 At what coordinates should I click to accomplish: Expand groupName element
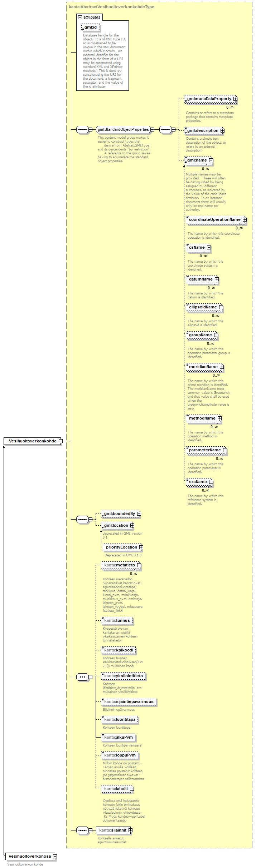(x=216, y=335)
